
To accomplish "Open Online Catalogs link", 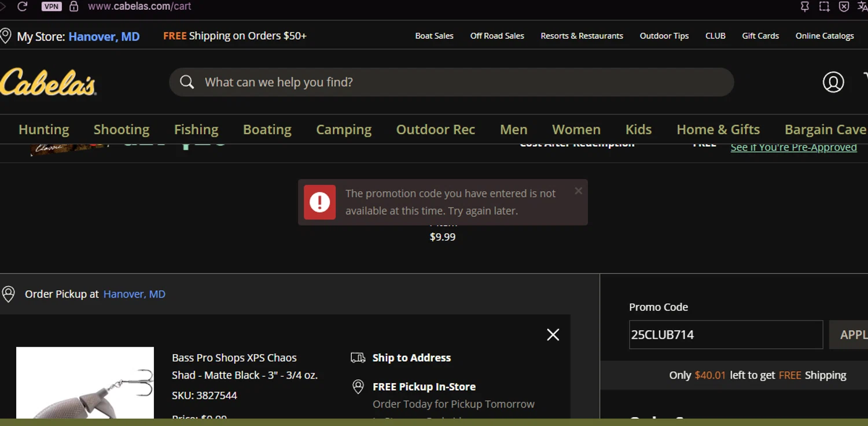I will tap(825, 36).
